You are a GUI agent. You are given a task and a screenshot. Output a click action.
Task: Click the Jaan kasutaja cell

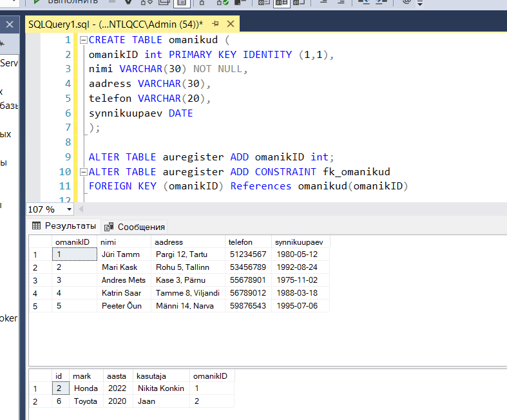pyautogui.click(x=161, y=401)
